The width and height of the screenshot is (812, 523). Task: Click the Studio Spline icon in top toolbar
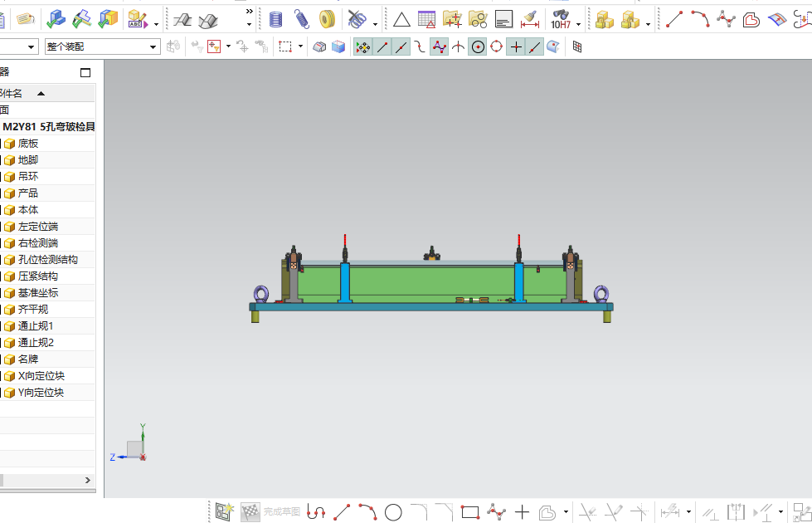[x=726, y=20]
